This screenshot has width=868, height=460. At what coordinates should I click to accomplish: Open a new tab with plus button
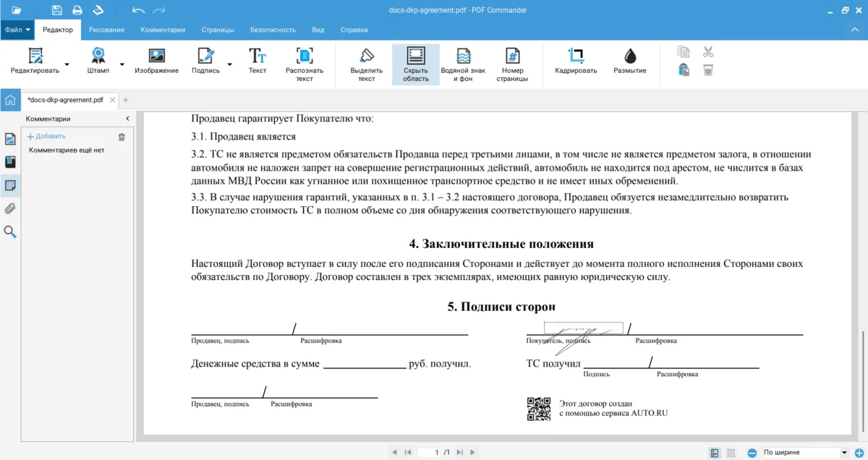tap(125, 100)
